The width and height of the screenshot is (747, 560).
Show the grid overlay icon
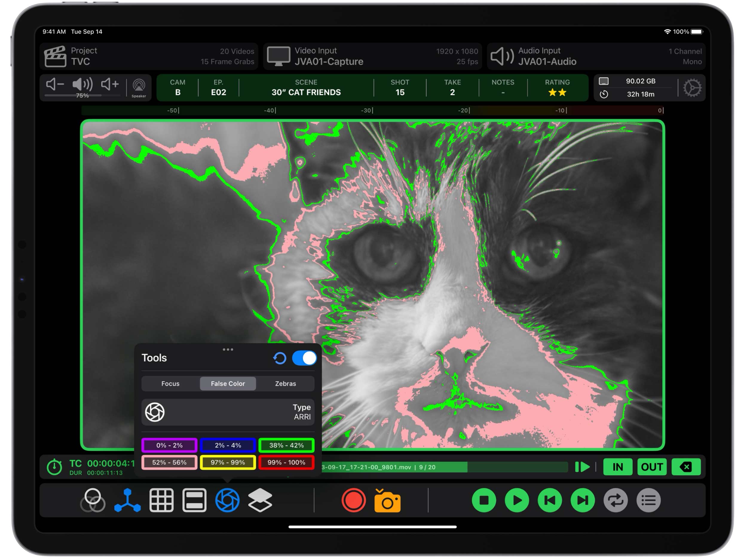click(161, 500)
